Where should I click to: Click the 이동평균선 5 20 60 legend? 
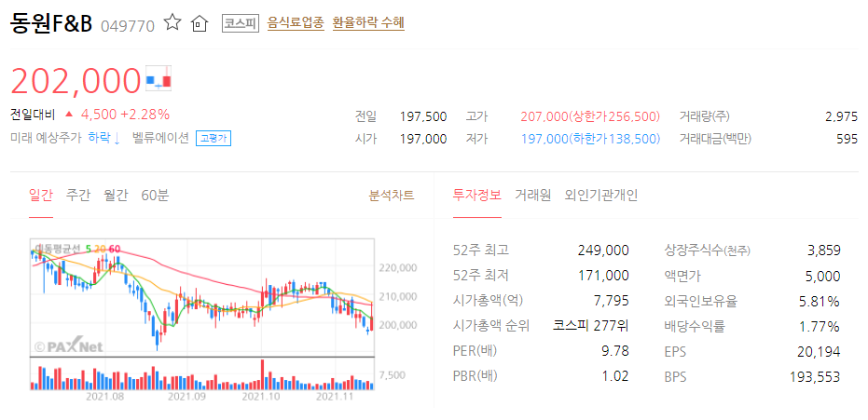tap(77, 248)
